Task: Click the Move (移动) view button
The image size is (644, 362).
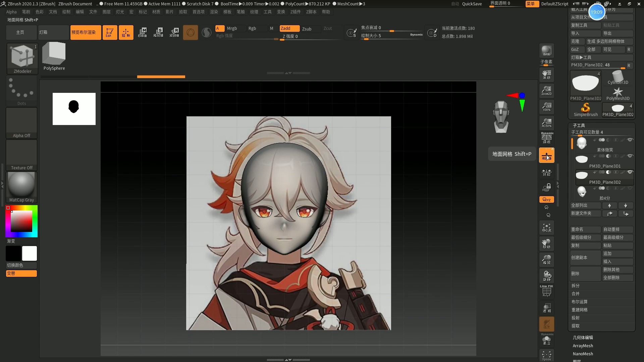Action: click(x=546, y=244)
